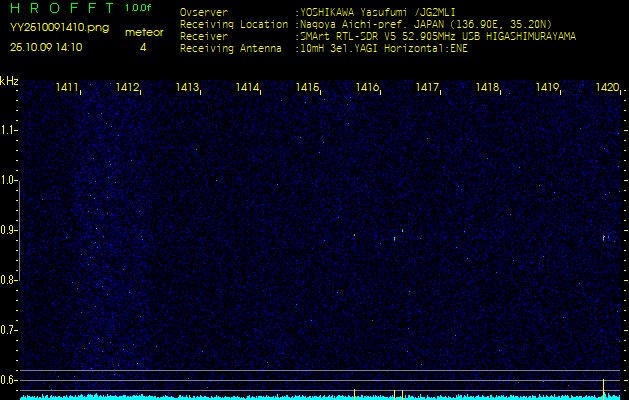Select the Naqoya Aichi-pref. JAPAN location text
The width and height of the screenshot is (629, 400).
426,24
